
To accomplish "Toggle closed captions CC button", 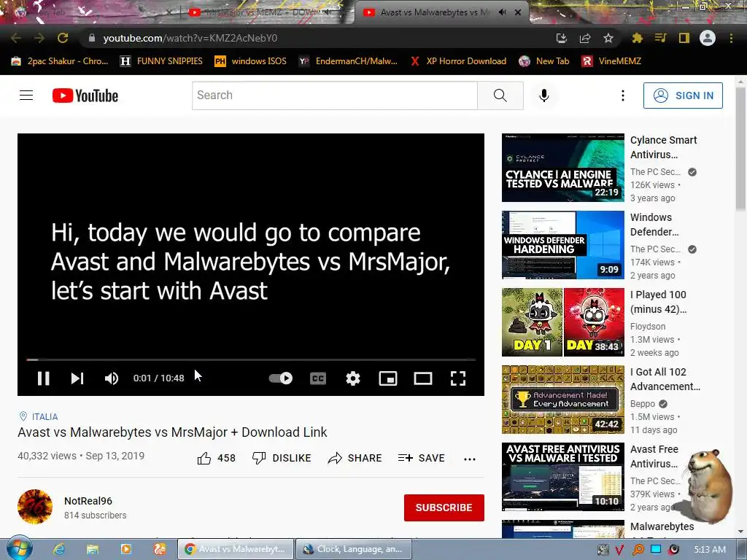I will (x=318, y=378).
